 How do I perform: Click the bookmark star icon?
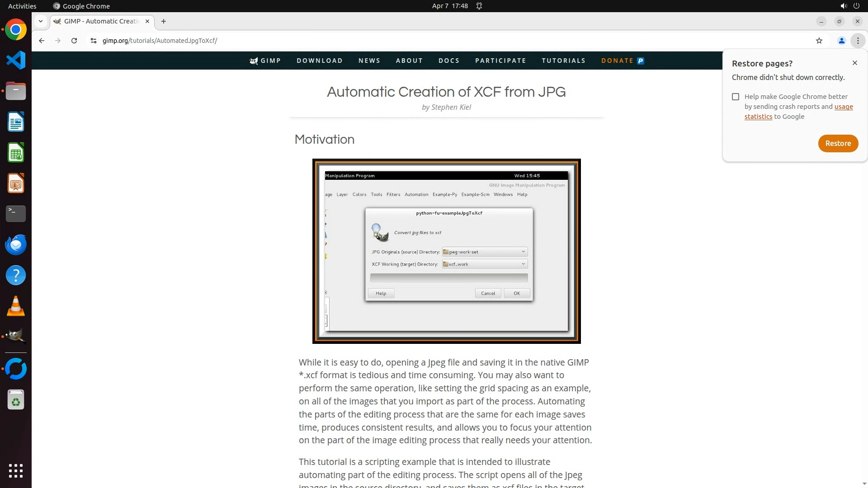click(819, 41)
